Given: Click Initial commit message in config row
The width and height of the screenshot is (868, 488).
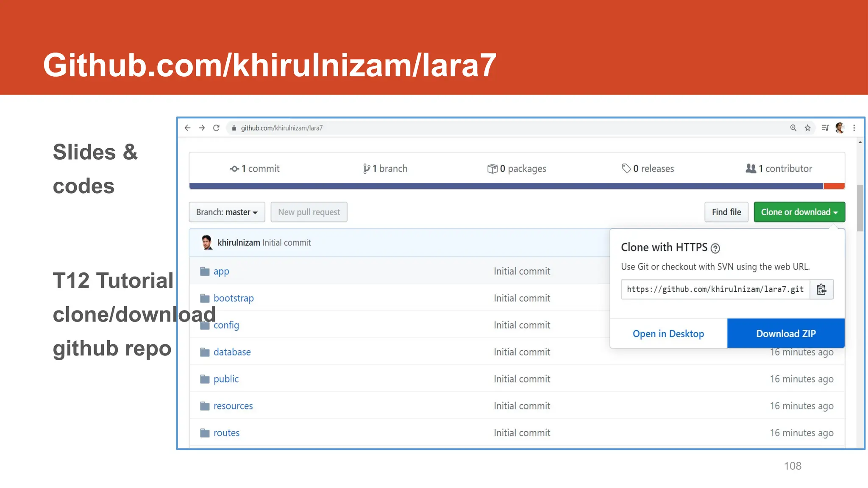Looking at the screenshot, I should (x=522, y=325).
